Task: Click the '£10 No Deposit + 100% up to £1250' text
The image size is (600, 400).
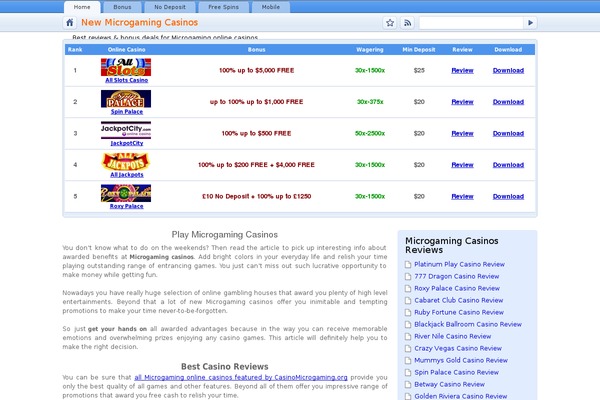Action: [x=256, y=196]
